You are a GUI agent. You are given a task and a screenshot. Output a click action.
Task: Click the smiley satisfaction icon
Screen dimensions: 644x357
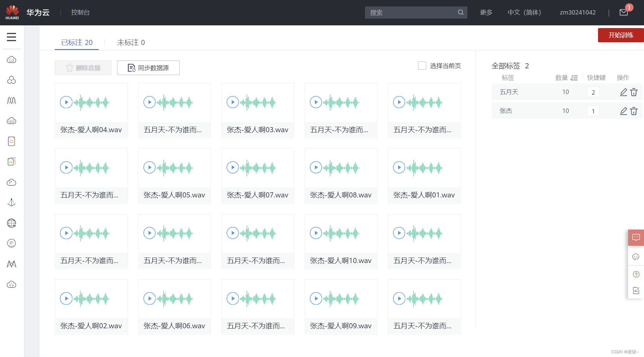636,257
